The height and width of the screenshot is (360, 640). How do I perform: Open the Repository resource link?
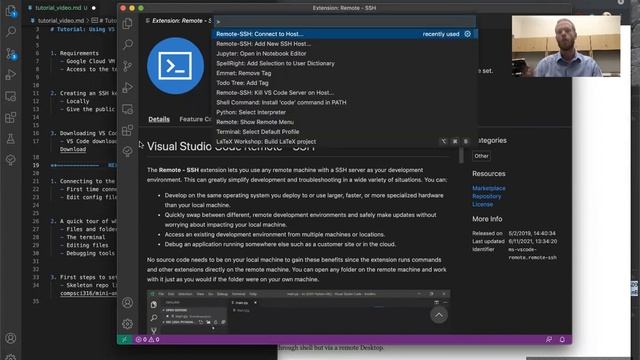tap(487, 196)
